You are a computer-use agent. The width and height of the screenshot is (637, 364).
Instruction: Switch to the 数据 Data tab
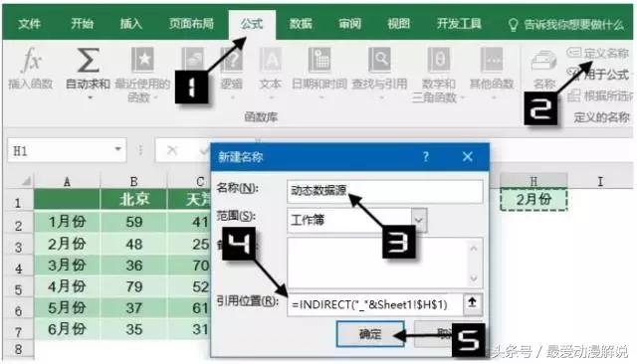click(301, 24)
